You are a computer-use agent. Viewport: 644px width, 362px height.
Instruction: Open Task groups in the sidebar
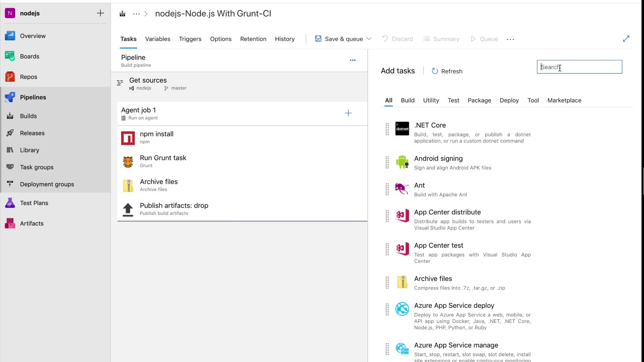(37, 167)
